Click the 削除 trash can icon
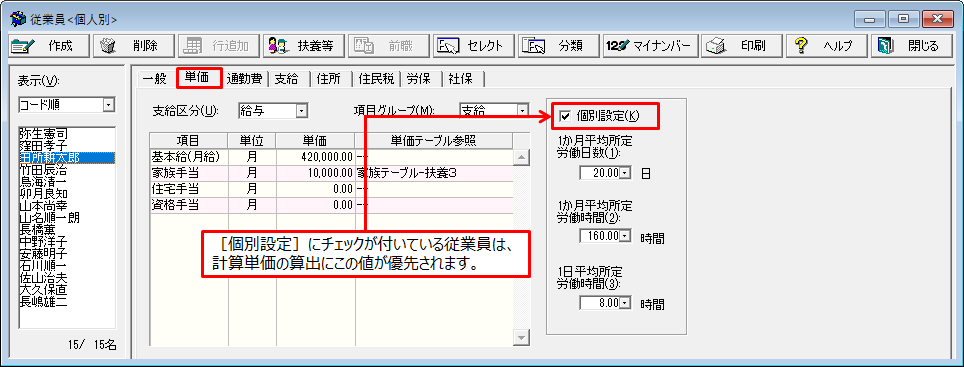 click(108, 45)
